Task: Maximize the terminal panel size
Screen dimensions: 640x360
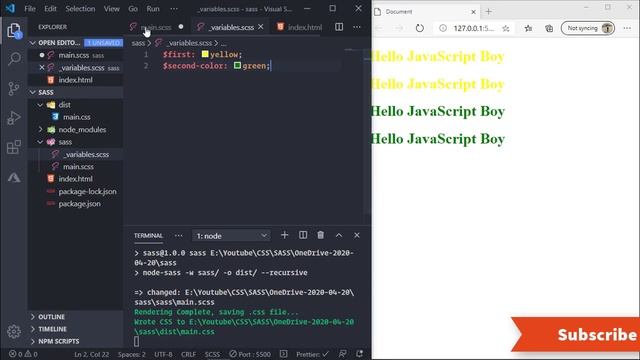Action: pos(339,235)
